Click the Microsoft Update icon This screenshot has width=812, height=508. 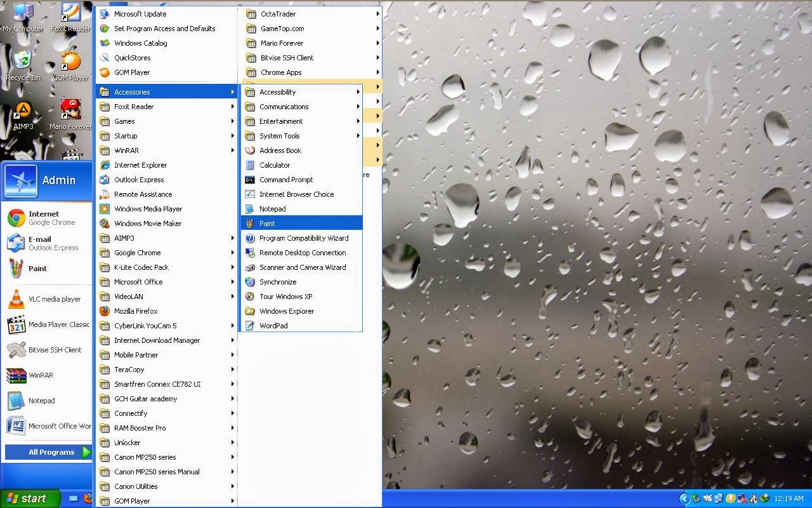[105, 14]
